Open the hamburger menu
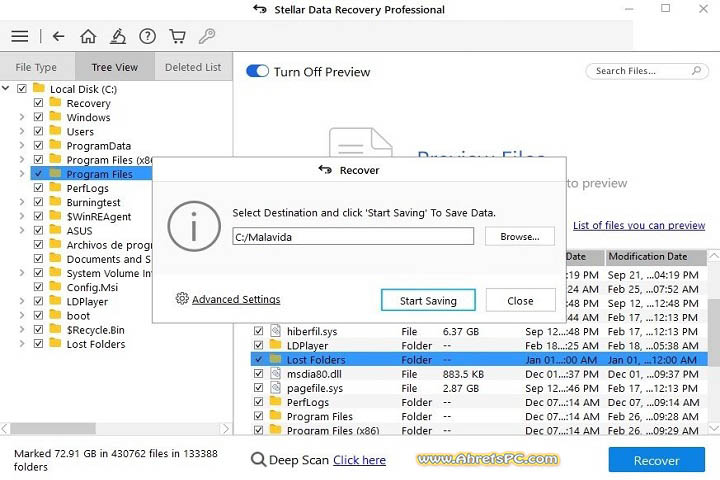 click(x=20, y=36)
